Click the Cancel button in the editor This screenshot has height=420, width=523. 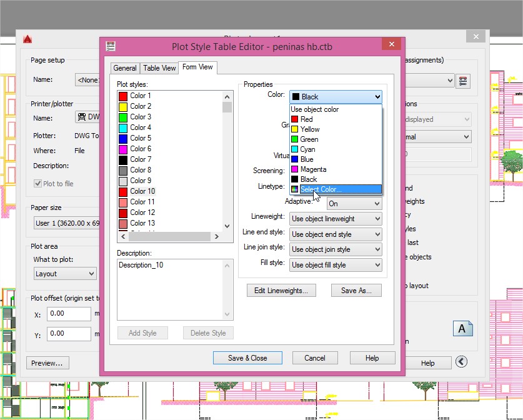point(315,358)
